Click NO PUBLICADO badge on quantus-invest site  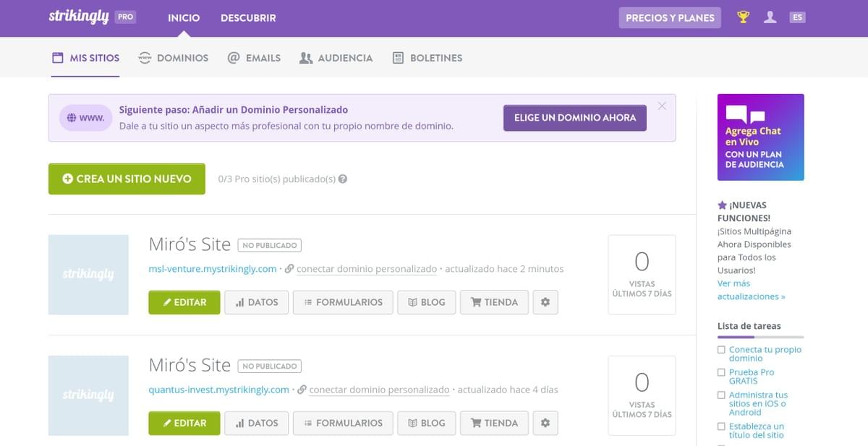coord(269,366)
